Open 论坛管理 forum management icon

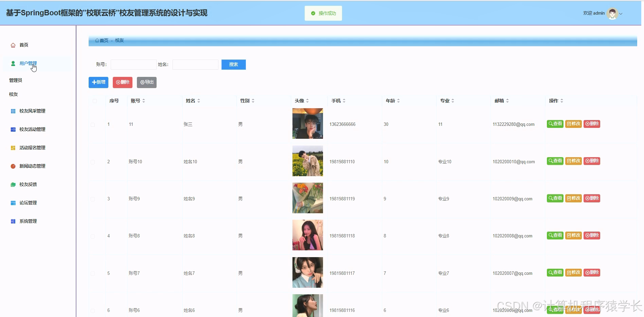(x=13, y=203)
